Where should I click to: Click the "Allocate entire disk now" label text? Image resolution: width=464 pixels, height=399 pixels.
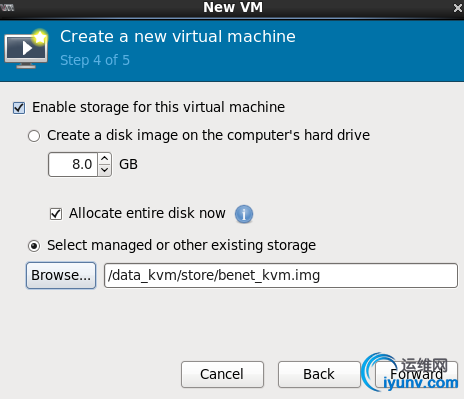tap(147, 213)
